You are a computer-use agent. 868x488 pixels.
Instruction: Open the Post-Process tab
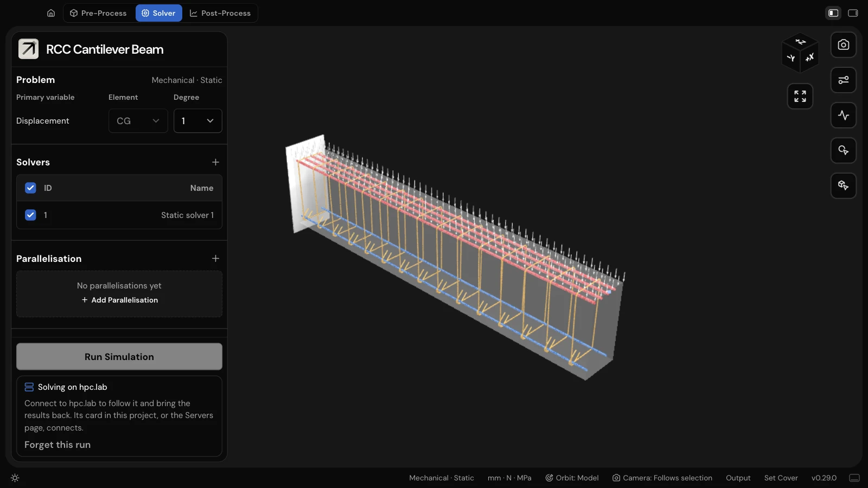click(220, 13)
